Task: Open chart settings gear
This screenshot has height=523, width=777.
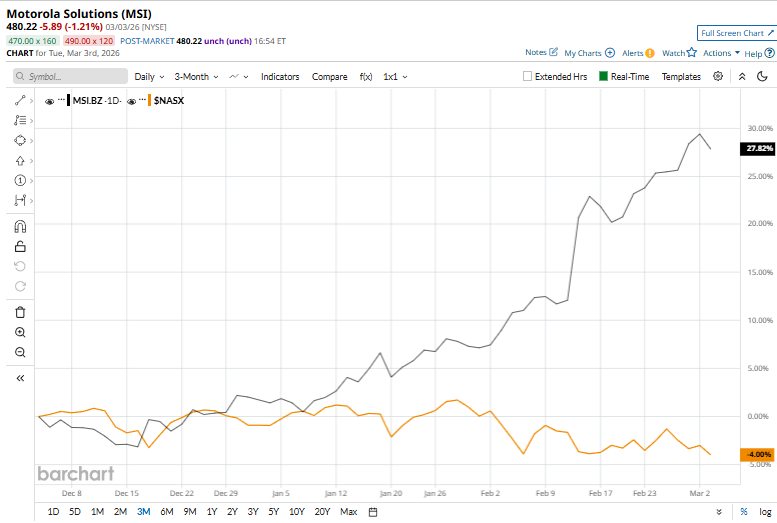Action: [x=718, y=76]
